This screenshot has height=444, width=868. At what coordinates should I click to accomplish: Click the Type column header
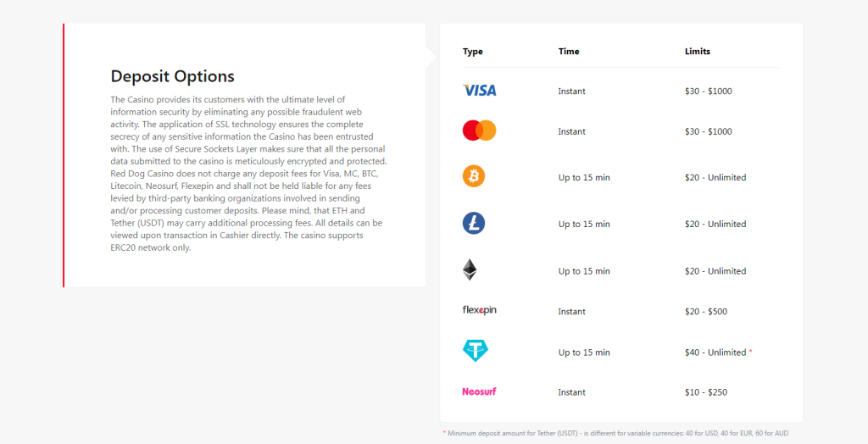[473, 52]
